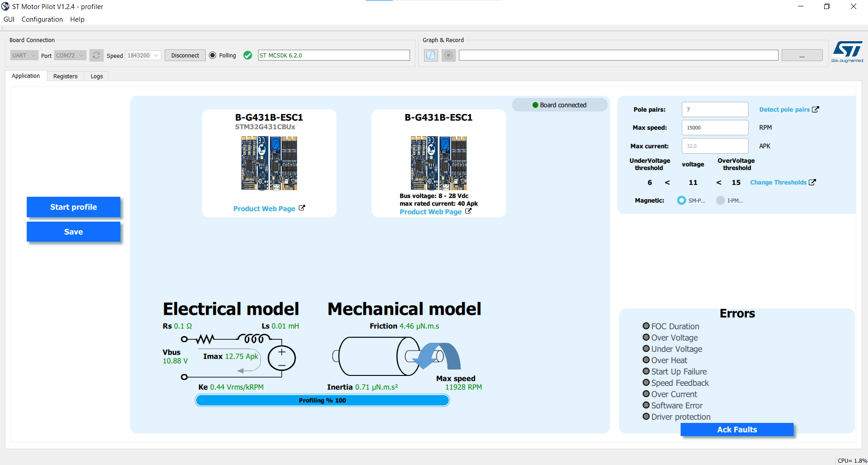Click the refresh ports icon

(x=96, y=55)
